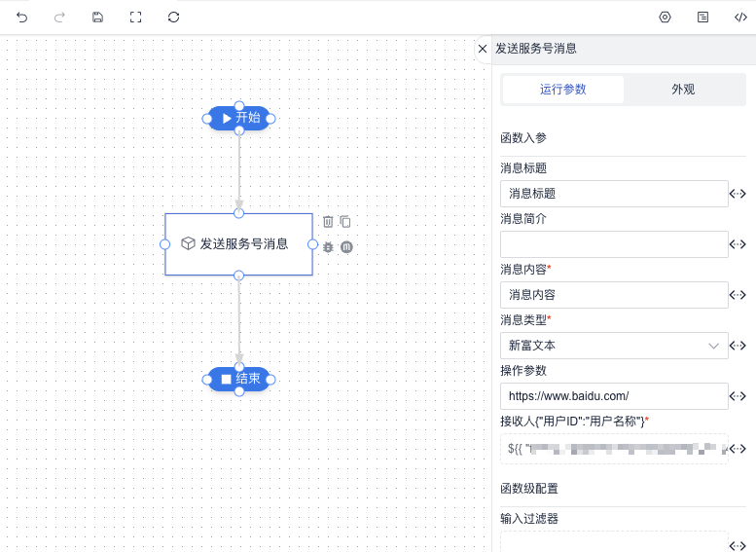
Task: Delete the node using the trash icon
Action: (x=328, y=222)
